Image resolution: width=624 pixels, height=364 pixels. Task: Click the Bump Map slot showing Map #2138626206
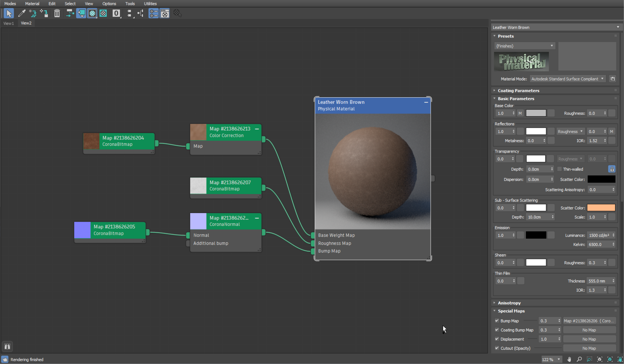(589, 320)
